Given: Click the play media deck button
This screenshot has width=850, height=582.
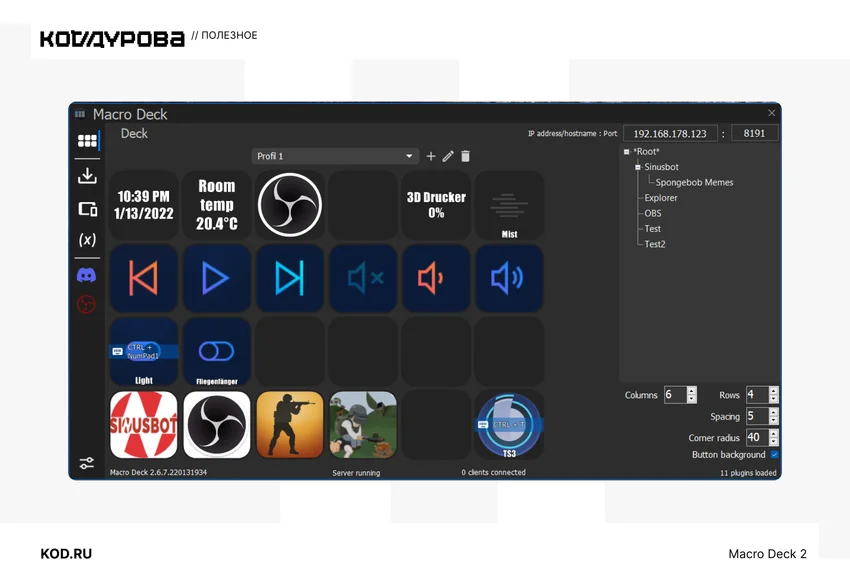Looking at the screenshot, I should (216, 278).
